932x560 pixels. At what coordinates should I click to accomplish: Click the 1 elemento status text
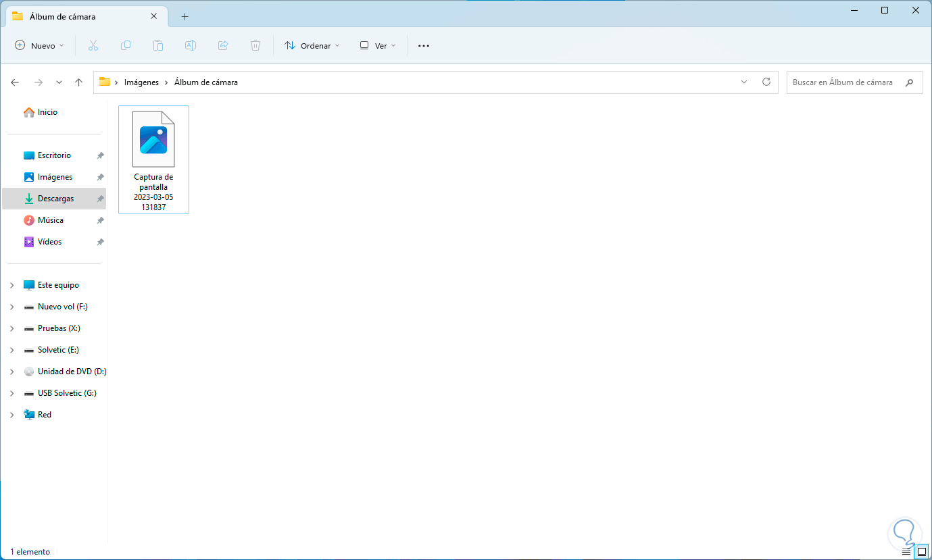[30, 552]
